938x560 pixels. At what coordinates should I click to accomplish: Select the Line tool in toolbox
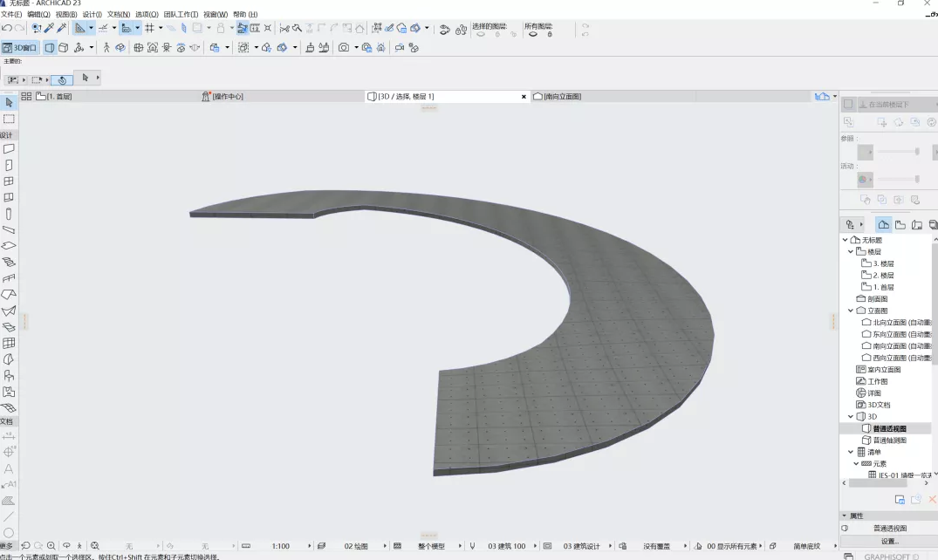pos(9,516)
